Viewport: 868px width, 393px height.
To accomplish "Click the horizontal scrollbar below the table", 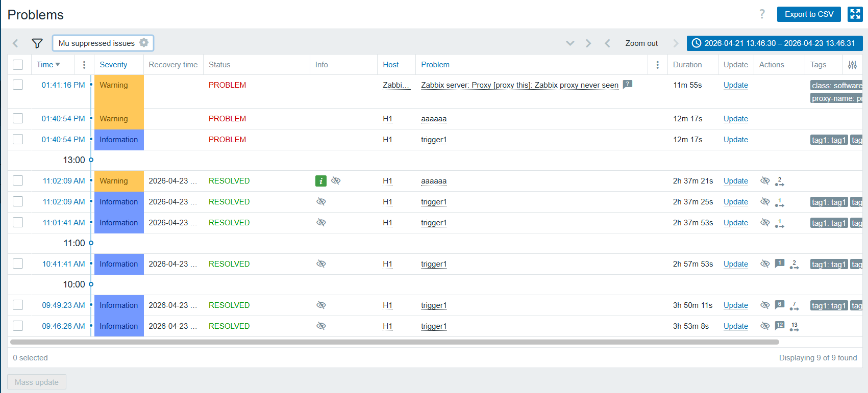I will tap(394, 342).
